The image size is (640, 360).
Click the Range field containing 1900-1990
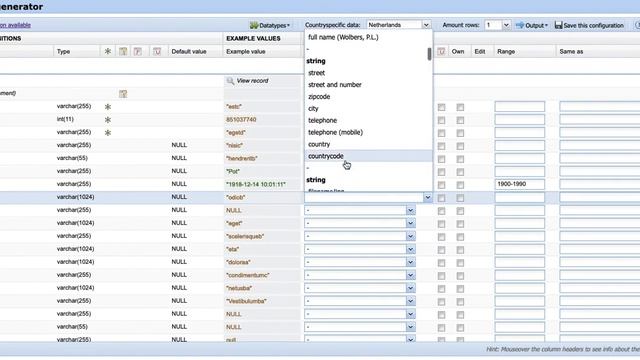(x=520, y=184)
